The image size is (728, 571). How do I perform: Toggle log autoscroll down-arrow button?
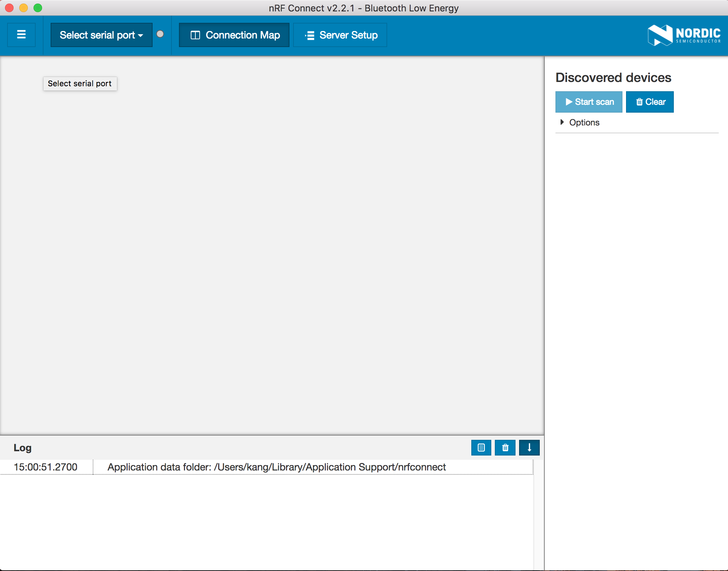click(x=529, y=448)
